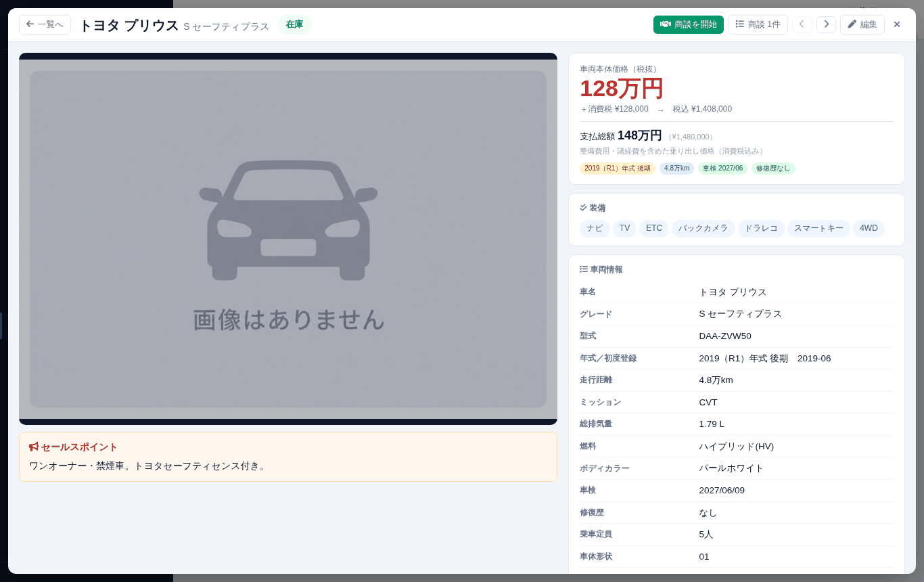Click the 車検 2027/06 tag
924x582 pixels.
722,169
